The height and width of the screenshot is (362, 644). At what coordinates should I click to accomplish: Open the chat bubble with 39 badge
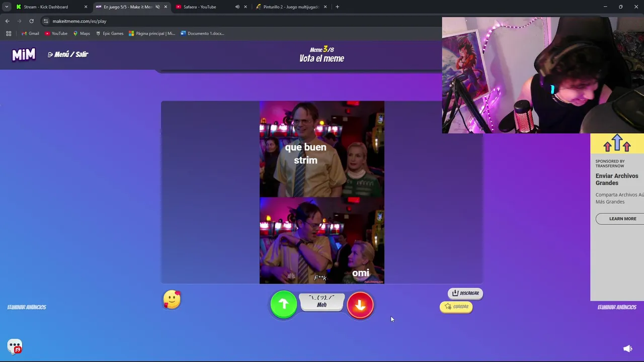pos(15,346)
